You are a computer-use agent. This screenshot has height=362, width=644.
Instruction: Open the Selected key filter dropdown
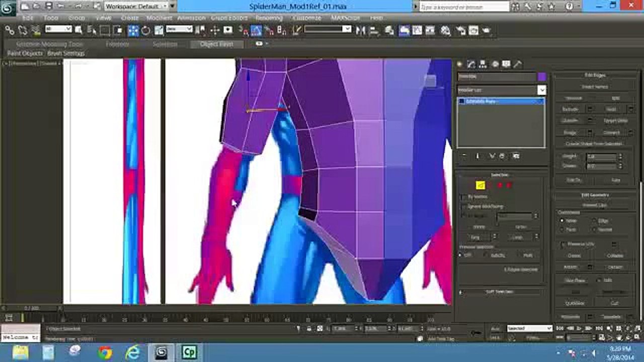(x=529, y=328)
